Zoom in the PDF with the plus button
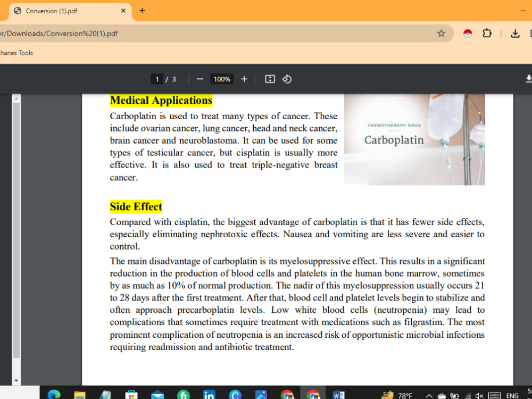This screenshot has width=532, height=399. click(x=244, y=79)
